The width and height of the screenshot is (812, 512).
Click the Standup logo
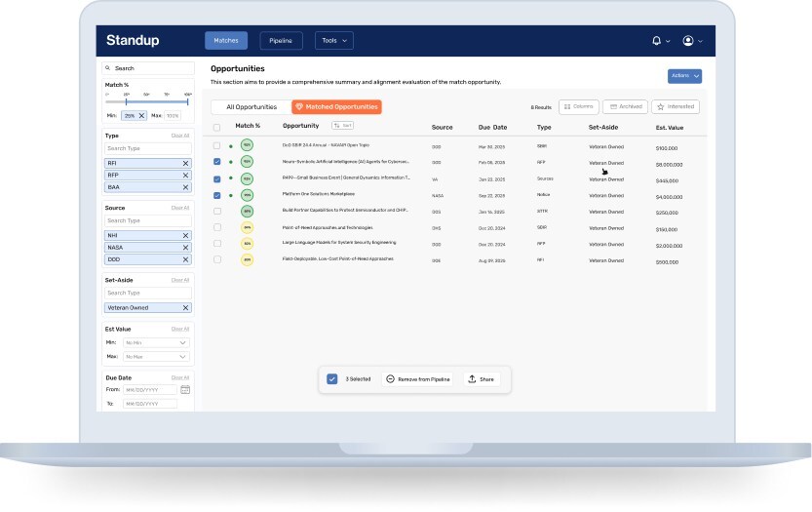[133, 40]
